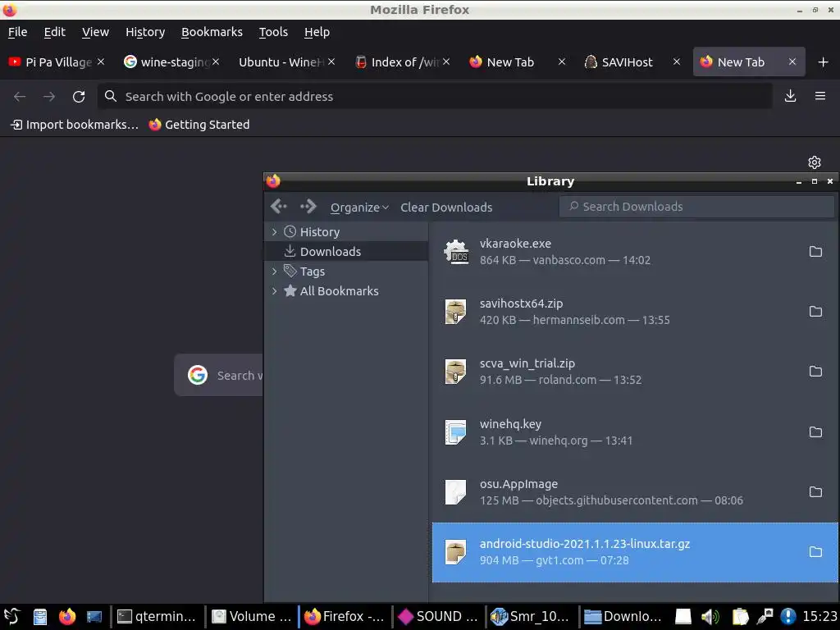Open the Bookmarks menu
Viewport: 840px width, 630px height.
212,32
